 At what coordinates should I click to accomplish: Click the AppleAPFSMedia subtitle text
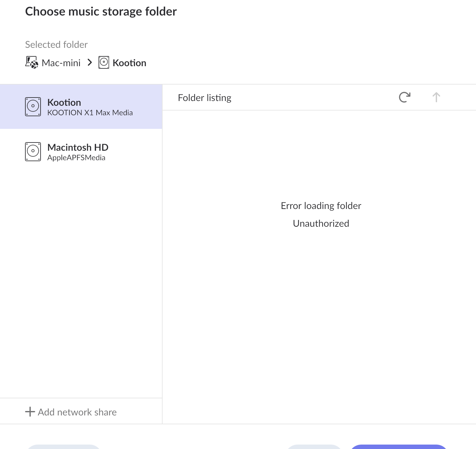click(x=76, y=158)
